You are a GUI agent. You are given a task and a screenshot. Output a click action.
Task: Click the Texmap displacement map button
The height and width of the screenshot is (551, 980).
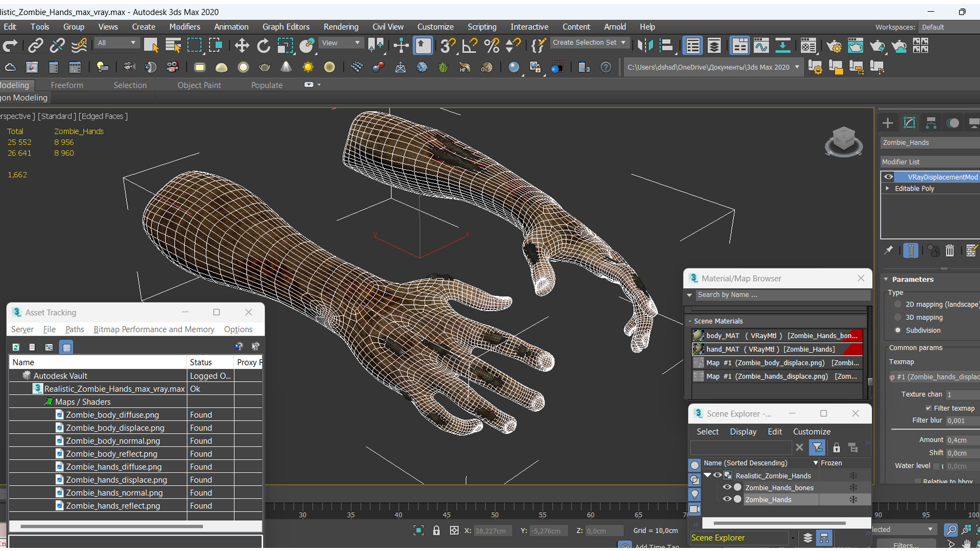tap(934, 377)
